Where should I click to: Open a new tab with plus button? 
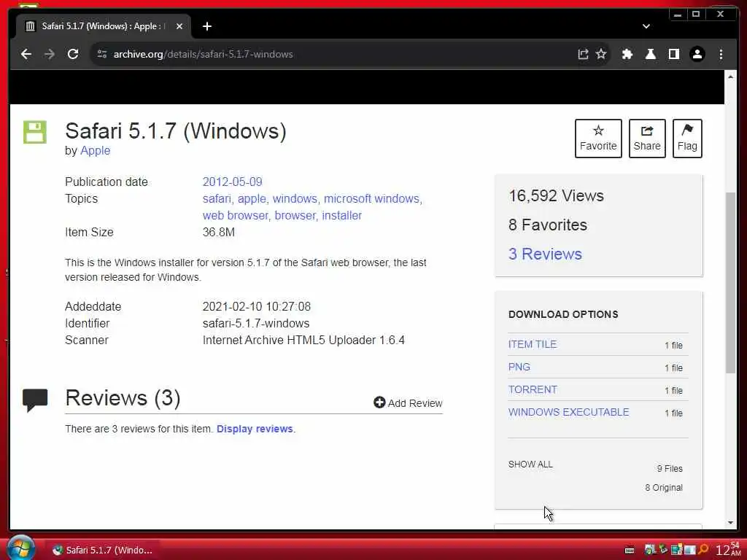click(206, 26)
